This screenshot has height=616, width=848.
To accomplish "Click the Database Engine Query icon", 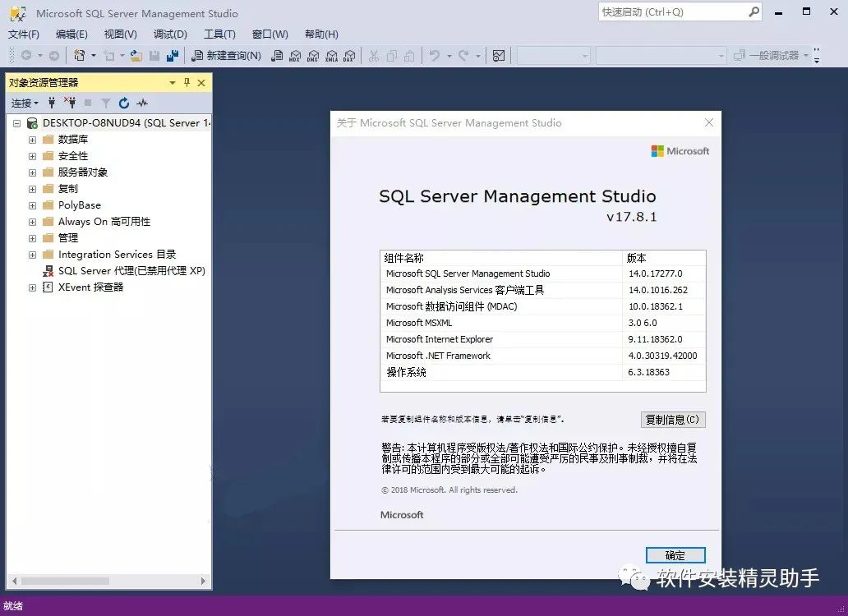I will 277,56.
